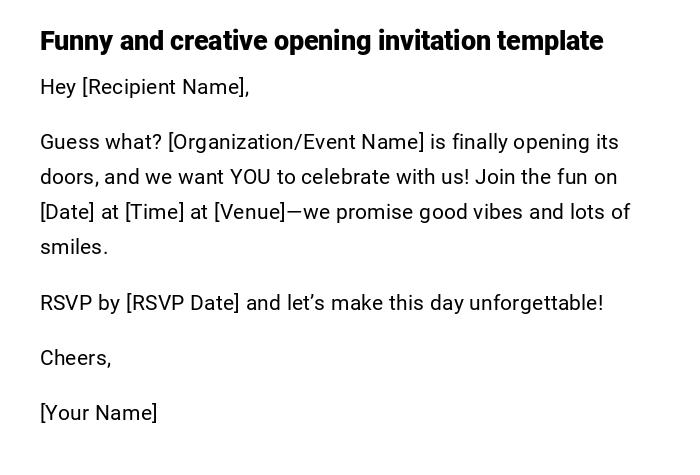
Task: Click the word 'RSVP' starting the line
Action: [66, 303]
